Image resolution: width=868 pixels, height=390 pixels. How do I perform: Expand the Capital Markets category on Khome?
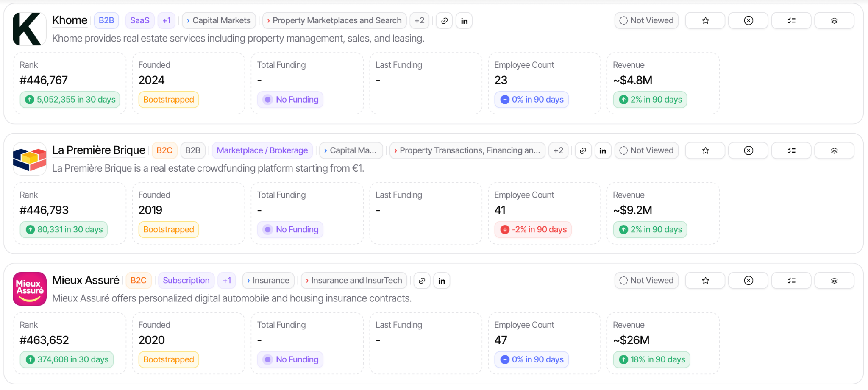[x=219, y=21]
